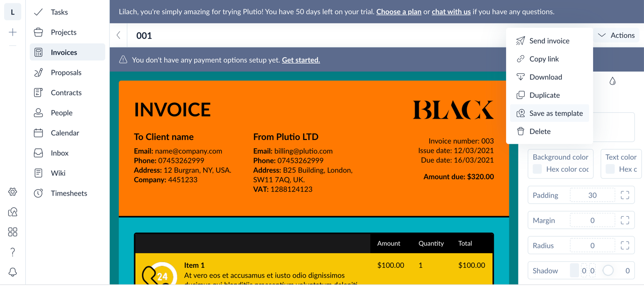
Task: Click the Amount column header
Action: (x=389, y=243)
